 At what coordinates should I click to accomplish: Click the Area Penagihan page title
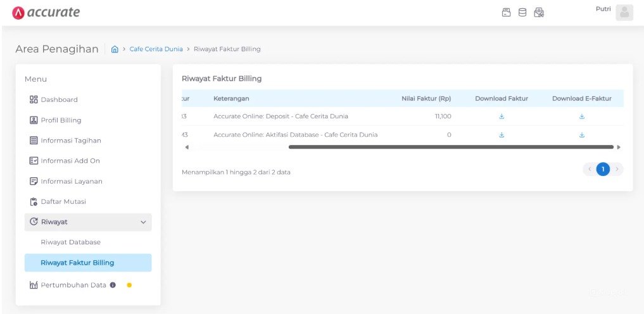[57, 49]
